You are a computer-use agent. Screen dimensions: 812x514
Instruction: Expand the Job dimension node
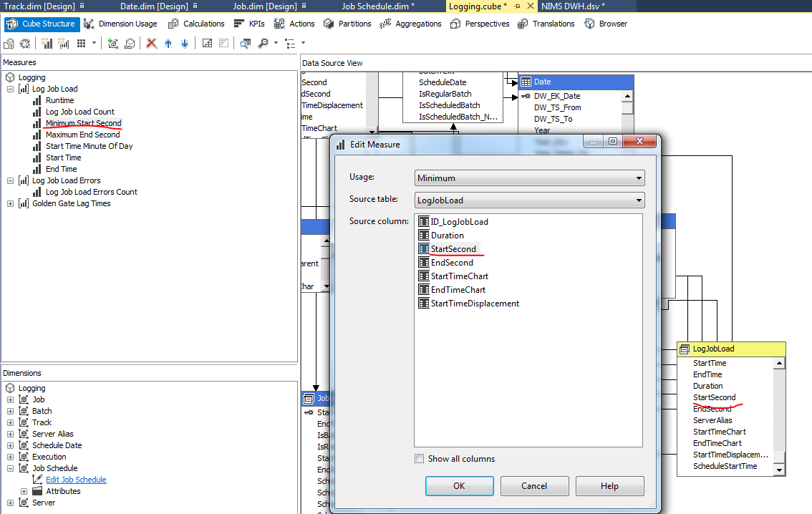[x=11, y=399]
